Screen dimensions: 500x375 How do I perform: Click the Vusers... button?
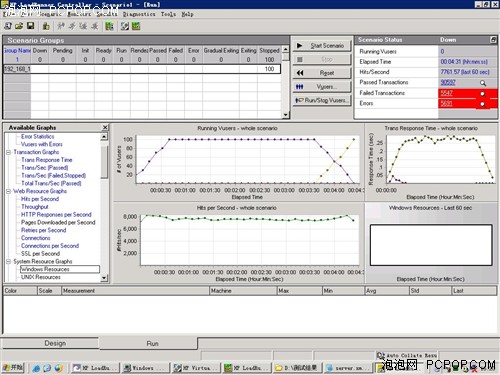pyautogui.click(x=322, y=87)
